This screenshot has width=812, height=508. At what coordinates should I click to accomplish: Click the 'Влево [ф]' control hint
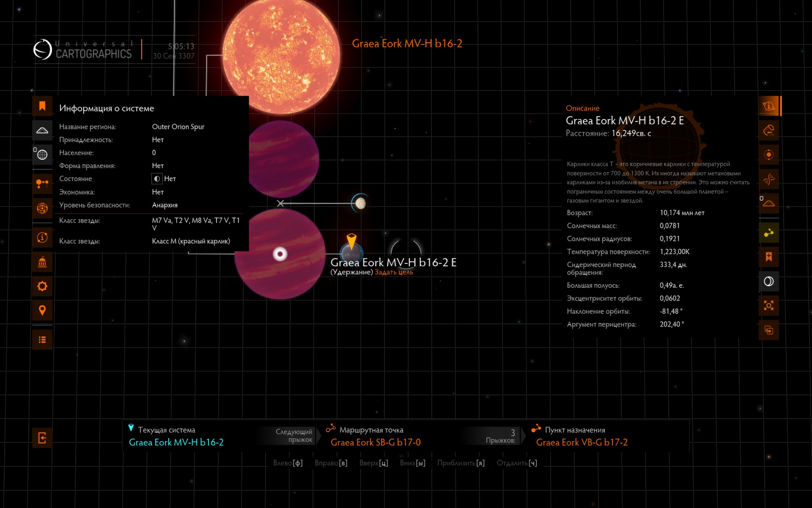click(x=288, y=463)
